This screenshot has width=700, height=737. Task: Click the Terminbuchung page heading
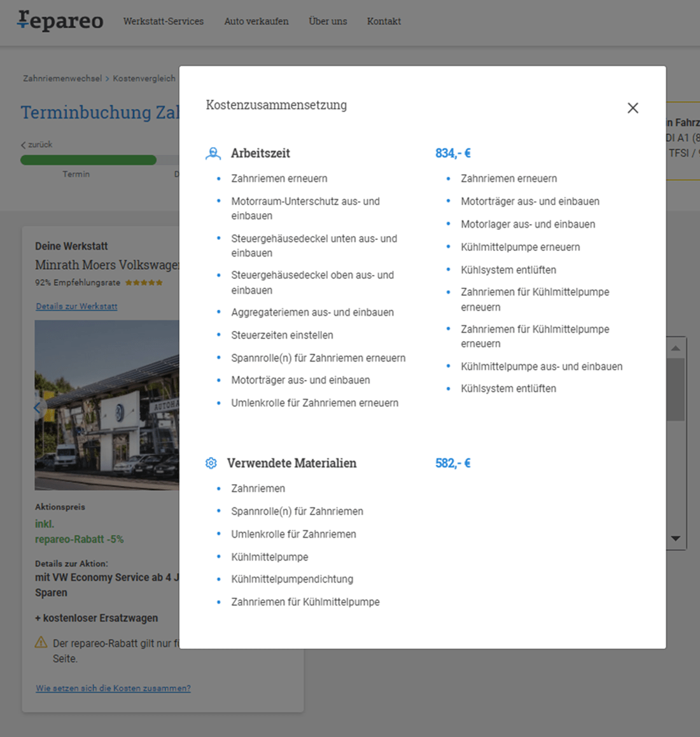pyautogui.click(x=100, y=113)
